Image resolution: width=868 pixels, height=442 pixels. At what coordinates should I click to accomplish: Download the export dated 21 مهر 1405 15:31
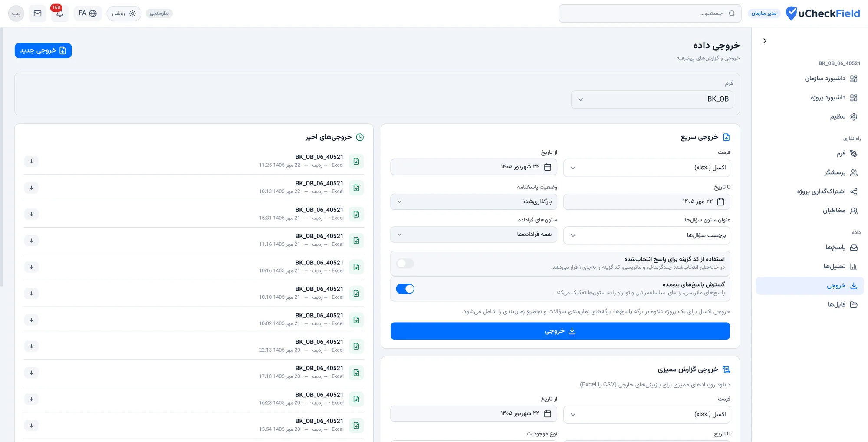[31, 214]
